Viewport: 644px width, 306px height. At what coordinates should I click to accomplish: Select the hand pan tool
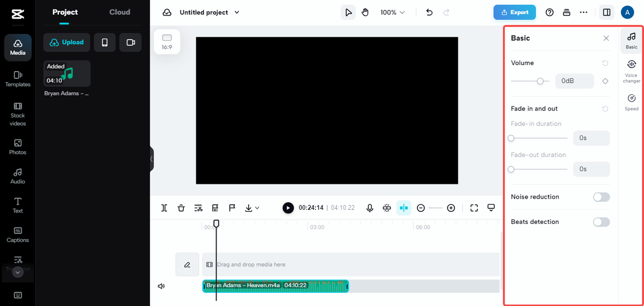click(365, 12)
